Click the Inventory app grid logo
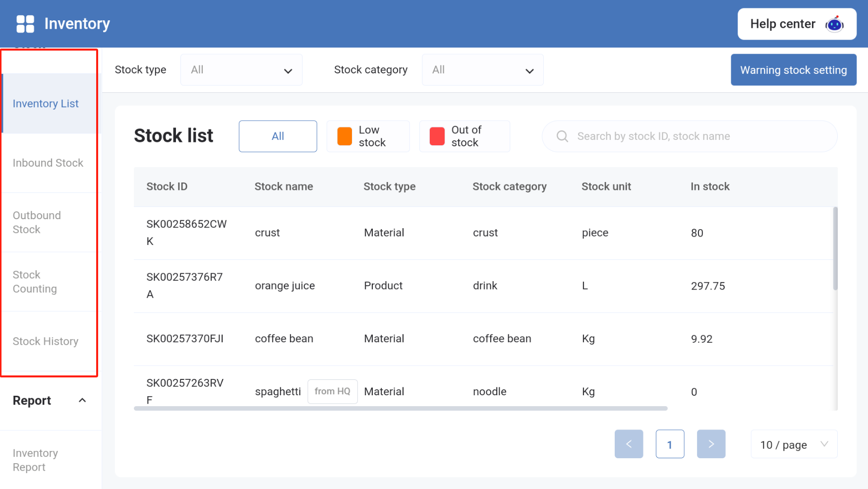The image size is (868, 489). coord(25,23)
